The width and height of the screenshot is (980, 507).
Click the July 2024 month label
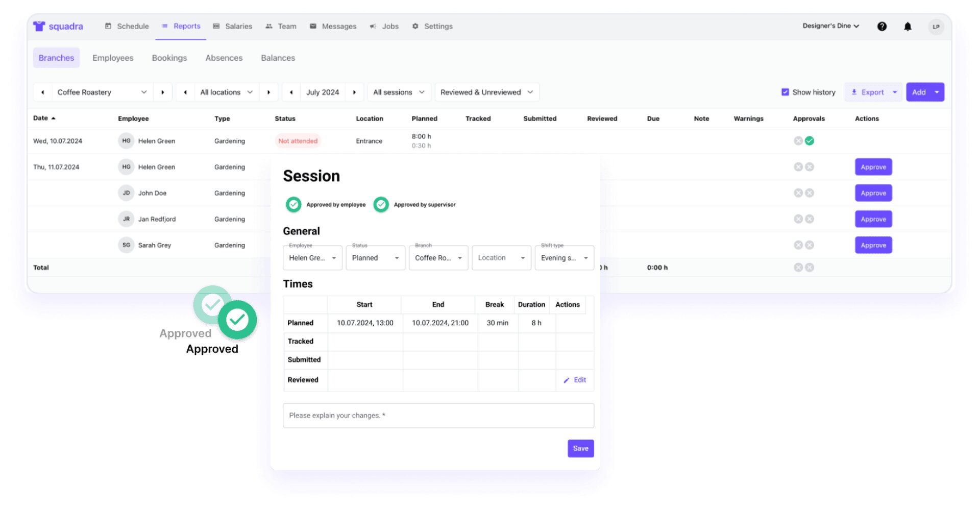point(323,92)
